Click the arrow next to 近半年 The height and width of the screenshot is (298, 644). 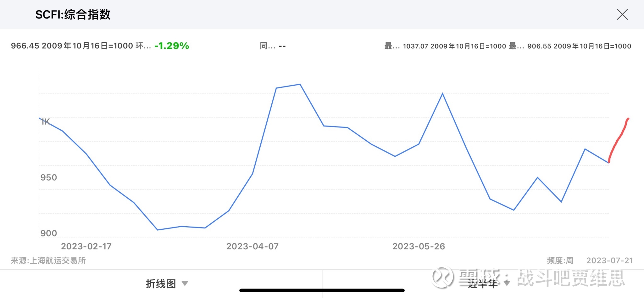coord(507,283)
